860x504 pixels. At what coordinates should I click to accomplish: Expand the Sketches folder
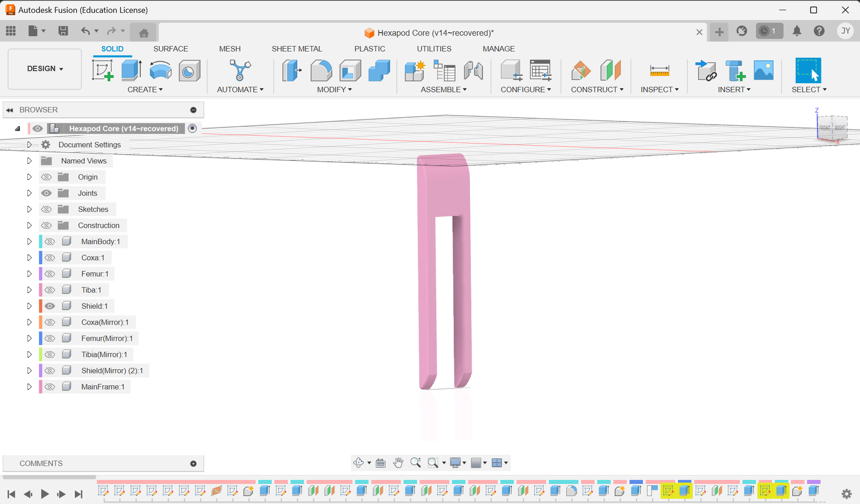click(29, 209)
